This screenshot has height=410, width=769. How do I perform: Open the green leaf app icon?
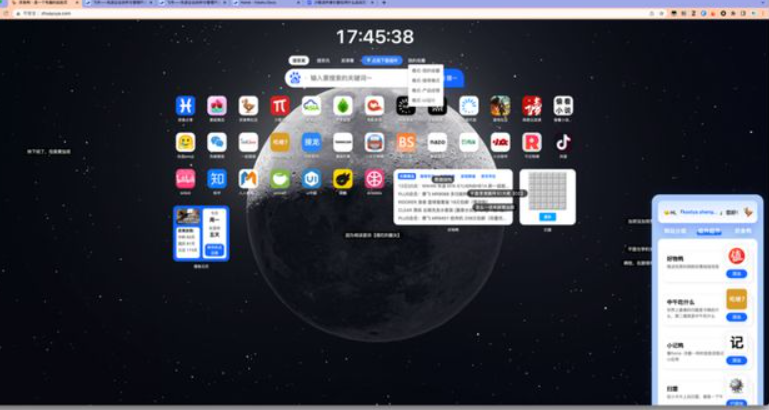pyautogui.click(x=343, y=105)
